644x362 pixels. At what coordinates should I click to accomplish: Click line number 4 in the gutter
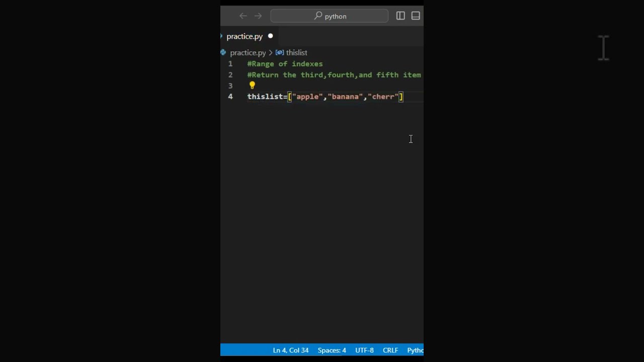pyautogui.click(x=230, y=97)
